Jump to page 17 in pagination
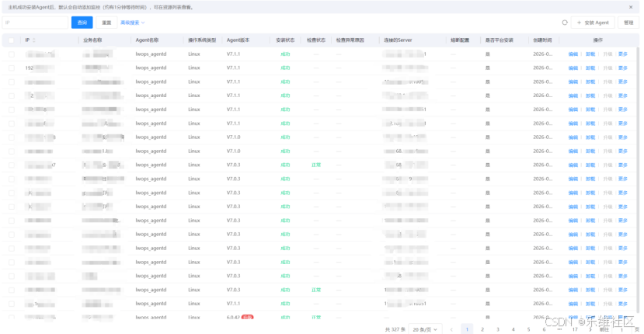644x334 pixels. [x=575, y=329]
